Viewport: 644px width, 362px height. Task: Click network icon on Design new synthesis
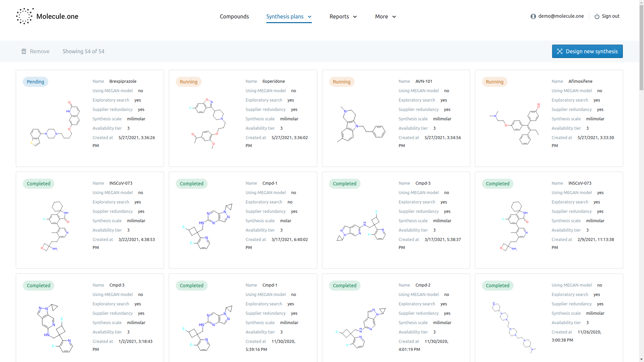point(559,51)
